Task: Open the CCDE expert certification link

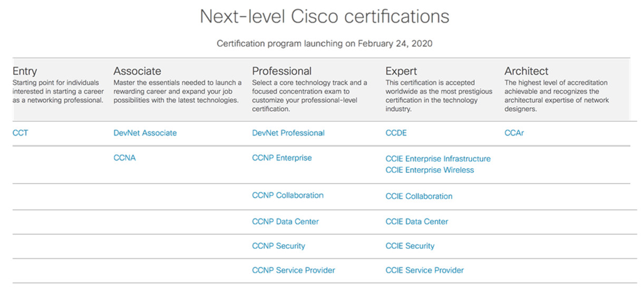Action: tap(396, 133)
